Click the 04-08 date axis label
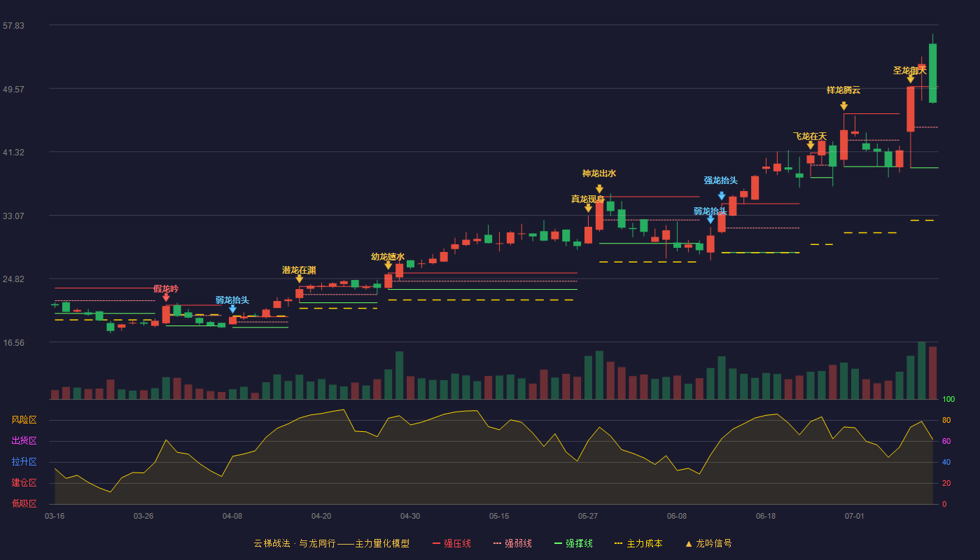Viewport: 980px width, 560px height. click(x=232, y=516)
